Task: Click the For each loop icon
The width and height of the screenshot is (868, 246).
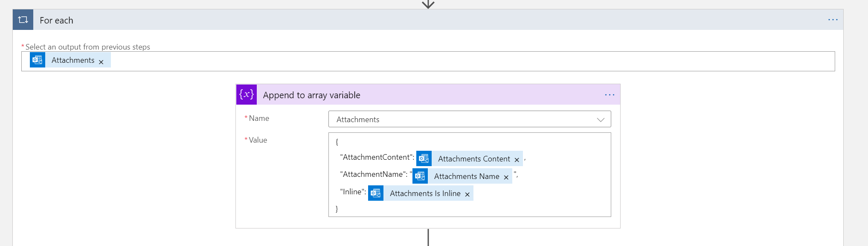Action: click(x=23, y=20)
